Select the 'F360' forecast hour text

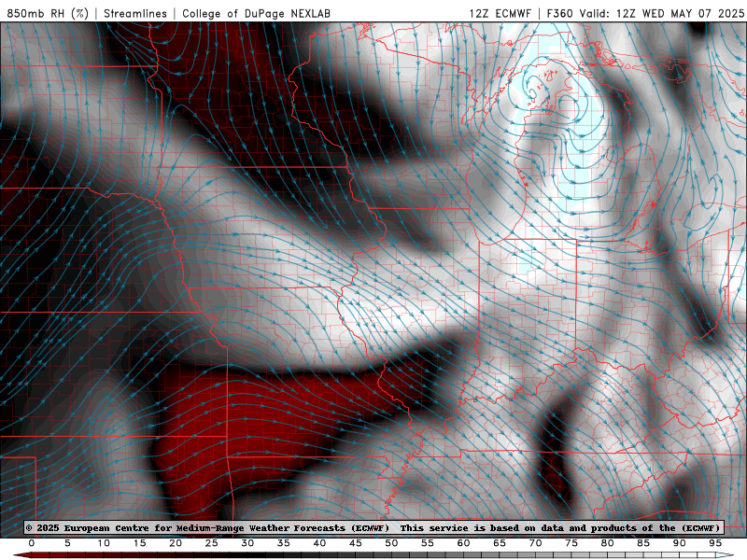point(559,13)
